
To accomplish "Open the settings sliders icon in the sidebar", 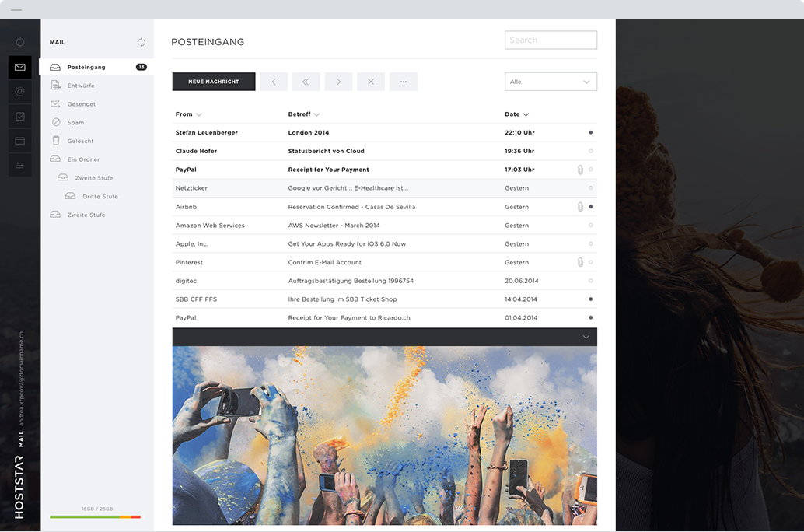I will pyautogui.click(x=19, y=165).
